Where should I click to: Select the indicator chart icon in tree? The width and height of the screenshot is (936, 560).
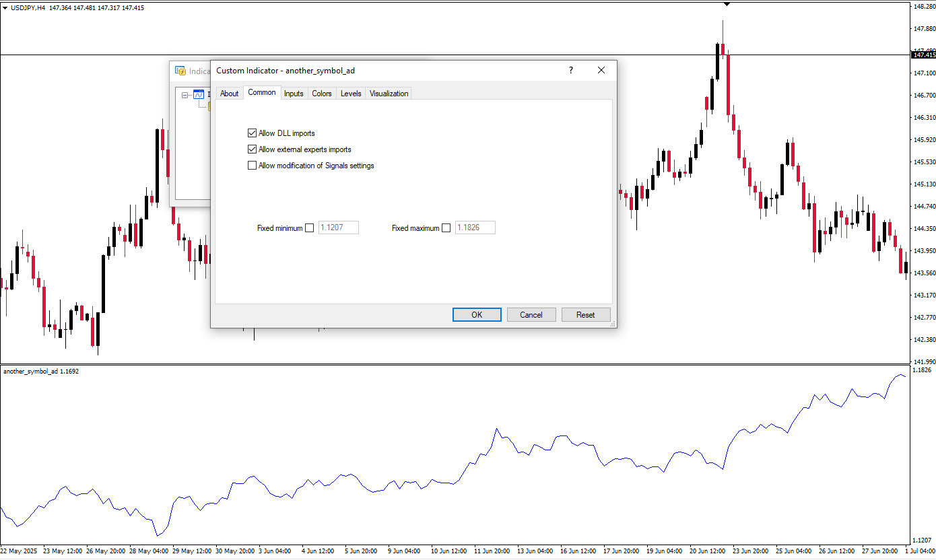[x=199, y=95]
